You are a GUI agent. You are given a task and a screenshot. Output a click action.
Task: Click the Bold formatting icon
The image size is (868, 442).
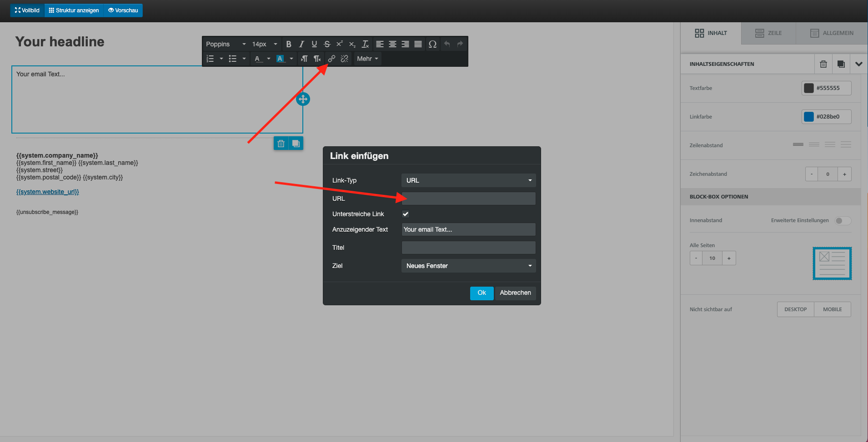pos(288,44)
